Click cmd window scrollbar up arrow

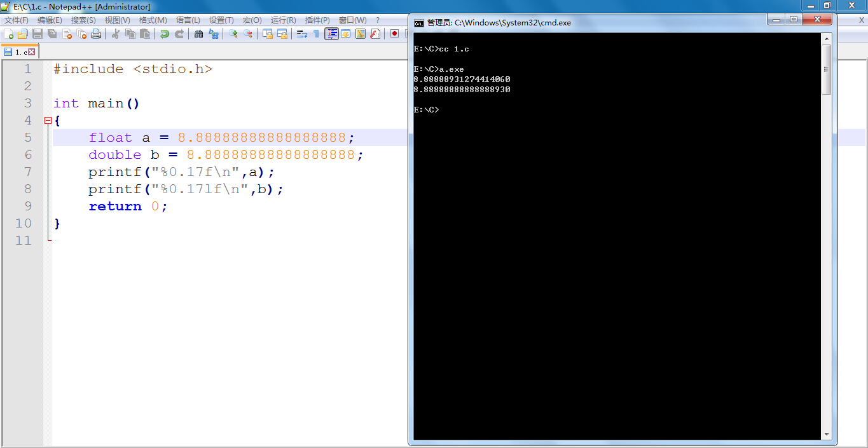[x=827, y=38]
